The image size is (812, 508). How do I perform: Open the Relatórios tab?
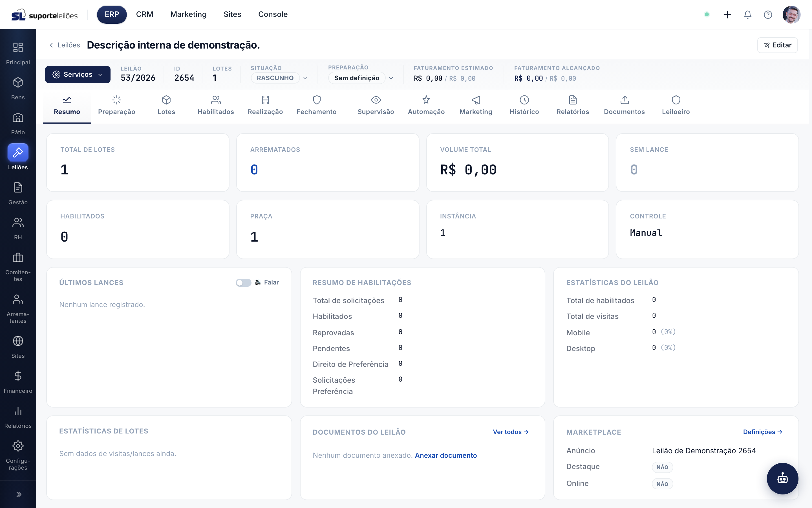(x=572, y=106)
